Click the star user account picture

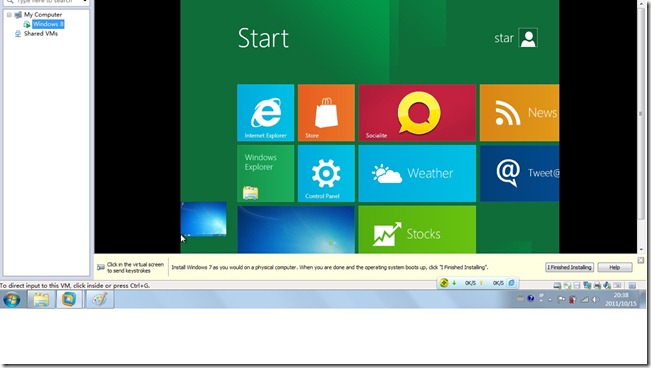click(528, 38)
